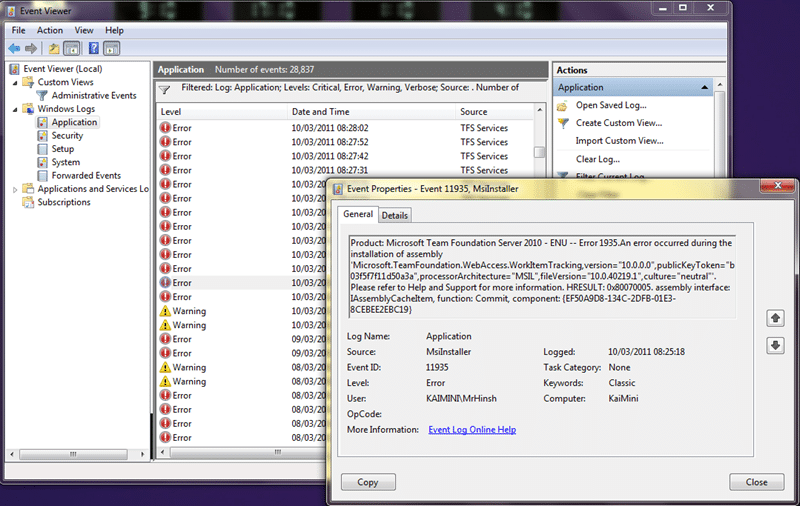Expand Applications and Services Logs node
The width and height of the screenshot is (800, 506).
(15, 189)
